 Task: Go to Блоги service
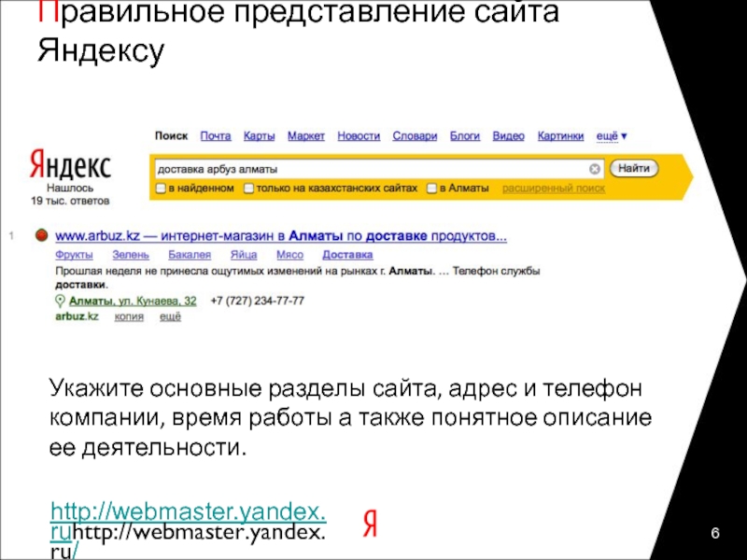(x=464, y=136)
